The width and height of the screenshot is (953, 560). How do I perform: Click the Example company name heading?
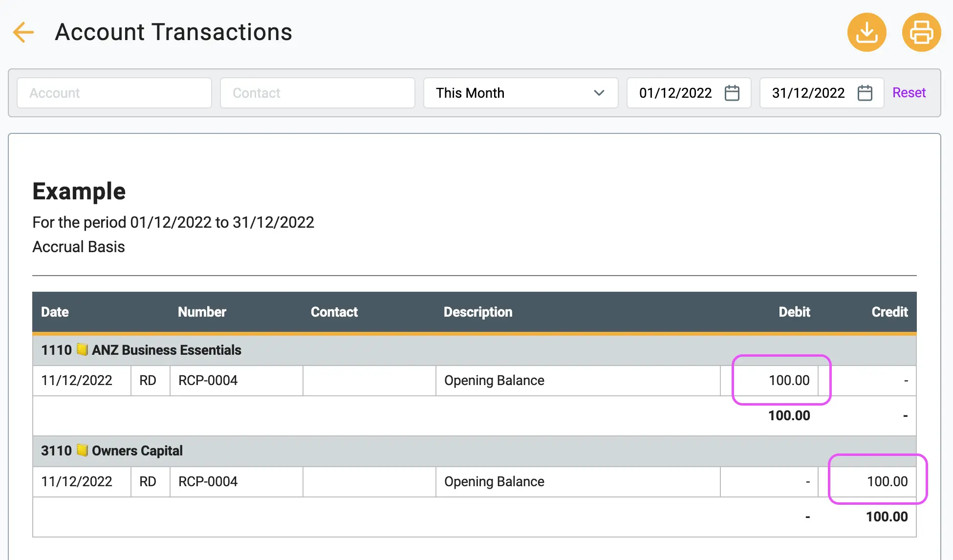point(79,191)
